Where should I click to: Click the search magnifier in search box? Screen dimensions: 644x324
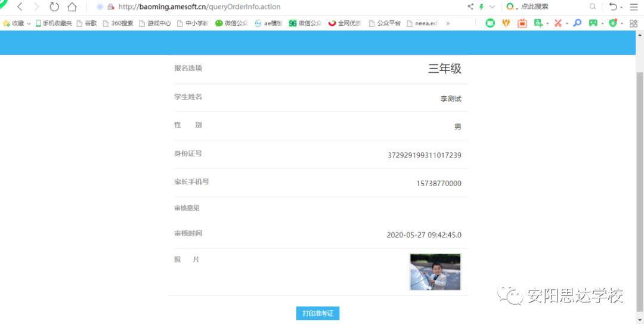(x=592, y=7)
